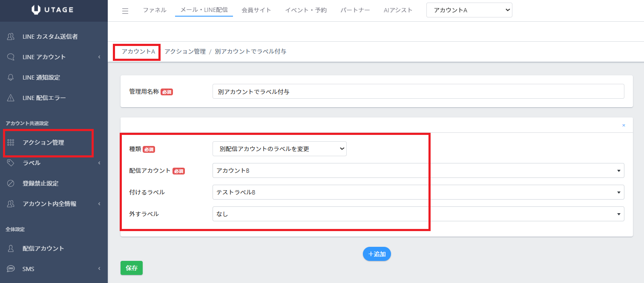Click the LINE 配信エラー warning icon
The height and width of the screenshot is (283, 644).
pyautogui.click(x=11, y=98)
